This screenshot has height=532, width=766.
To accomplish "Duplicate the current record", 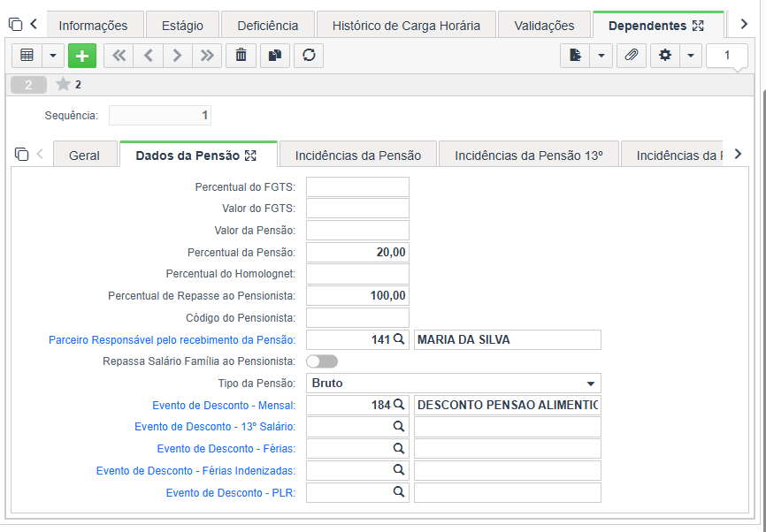I will pos(275,56).
